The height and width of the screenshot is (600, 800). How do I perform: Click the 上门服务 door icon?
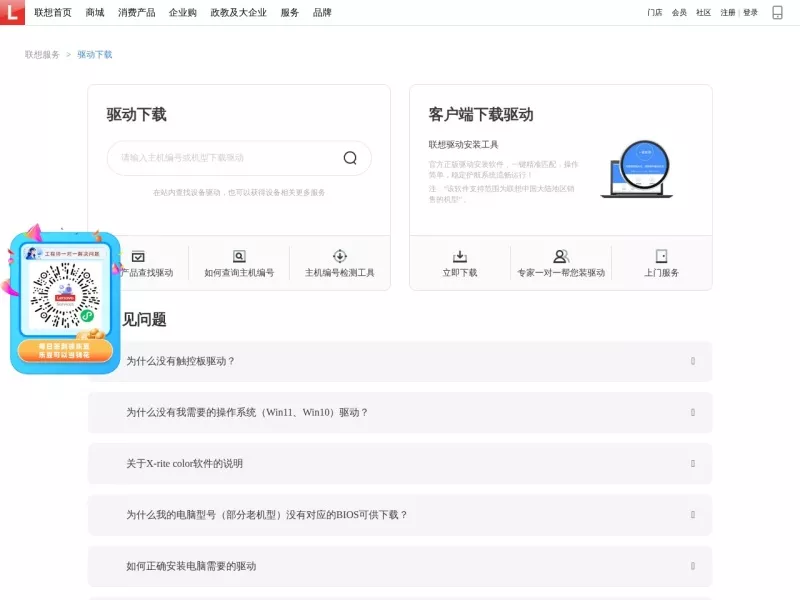coord(661,256)
